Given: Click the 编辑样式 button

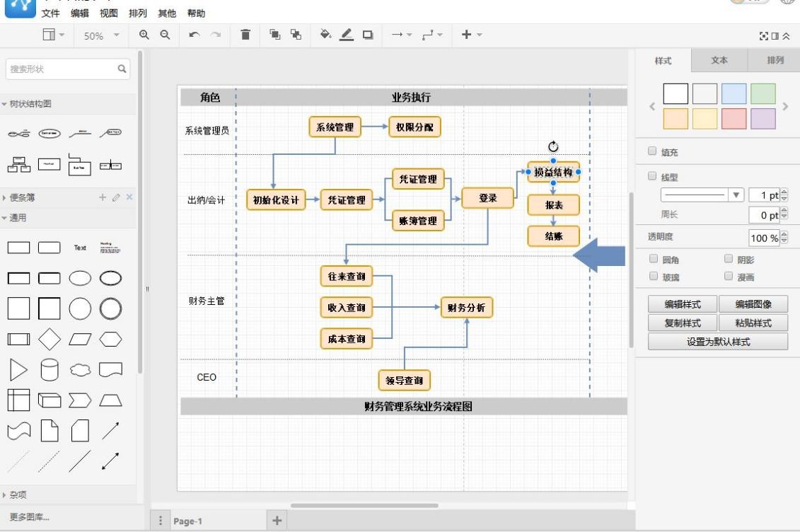Looking at the screenshot, I should pyautogui.click(x=682, y=304).
